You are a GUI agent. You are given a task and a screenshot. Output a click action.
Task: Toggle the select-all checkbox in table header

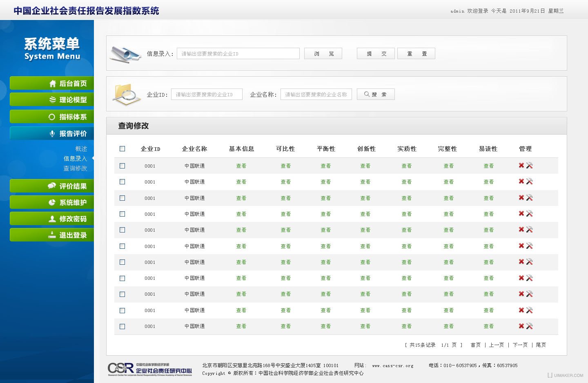(x=122, y=149)
